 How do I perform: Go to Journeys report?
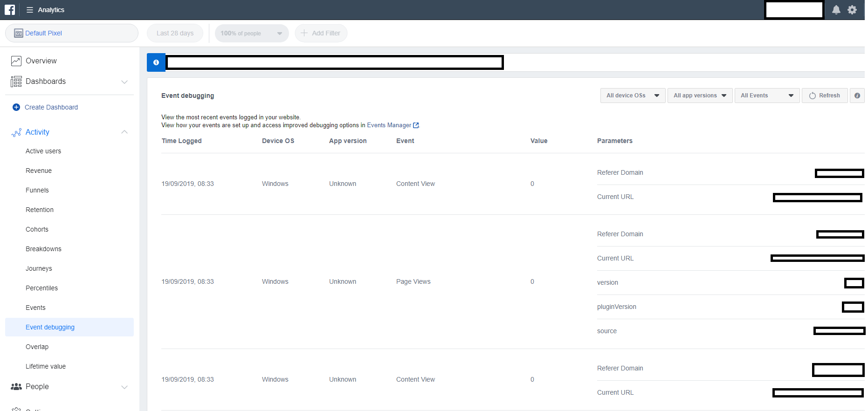click(39, 268)
